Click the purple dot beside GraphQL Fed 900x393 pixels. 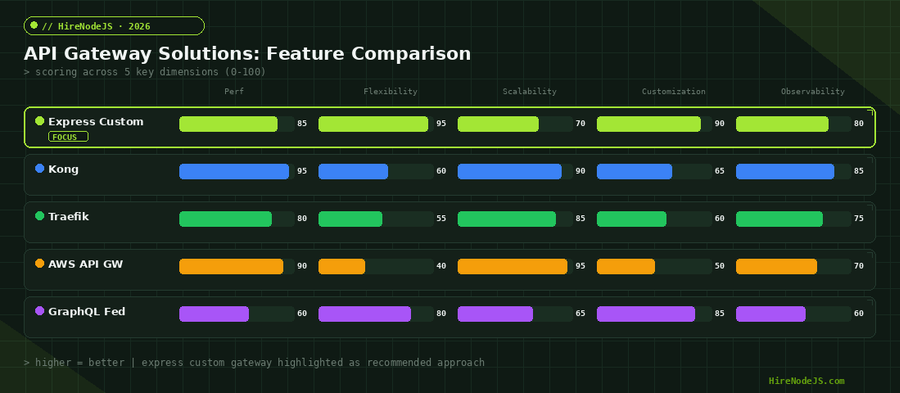[x=40, y=311]
